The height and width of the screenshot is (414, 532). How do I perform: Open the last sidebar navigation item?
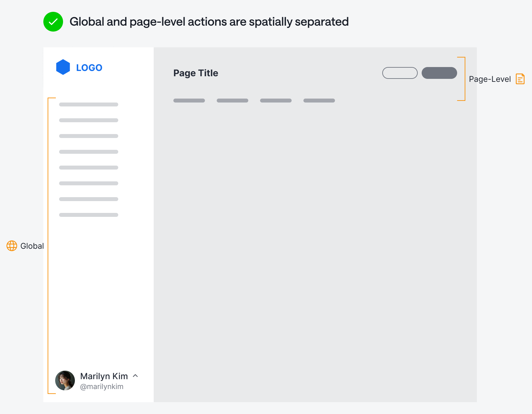pyautogui.click(x=89, y=215)
